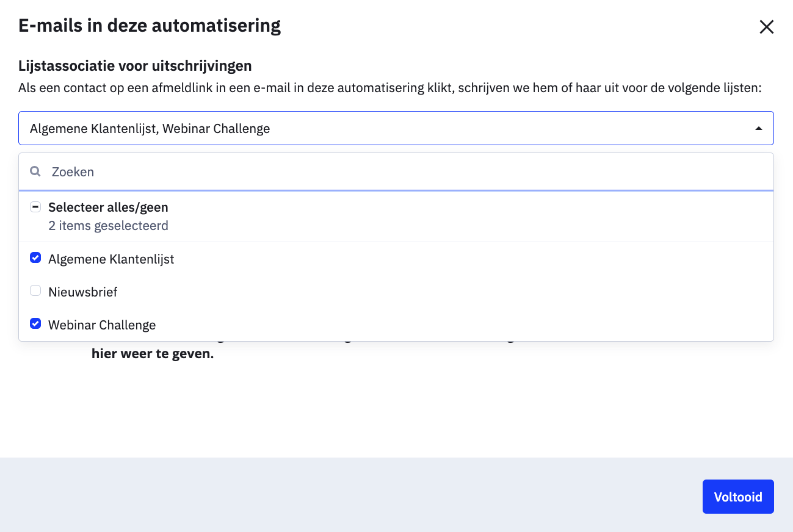The width and height of the screenshot is (793, 532).
Task: Close the dialog with the X icon
Action: [766, 27]
